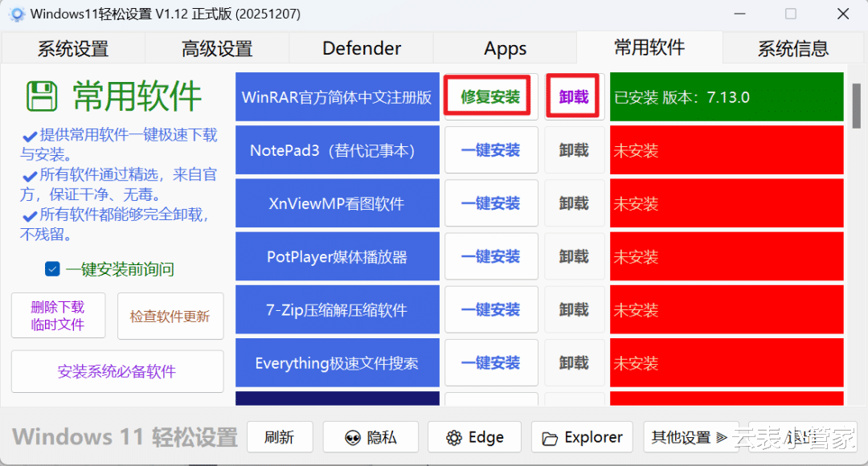Open 隐私 settings with mask icon

371,437
